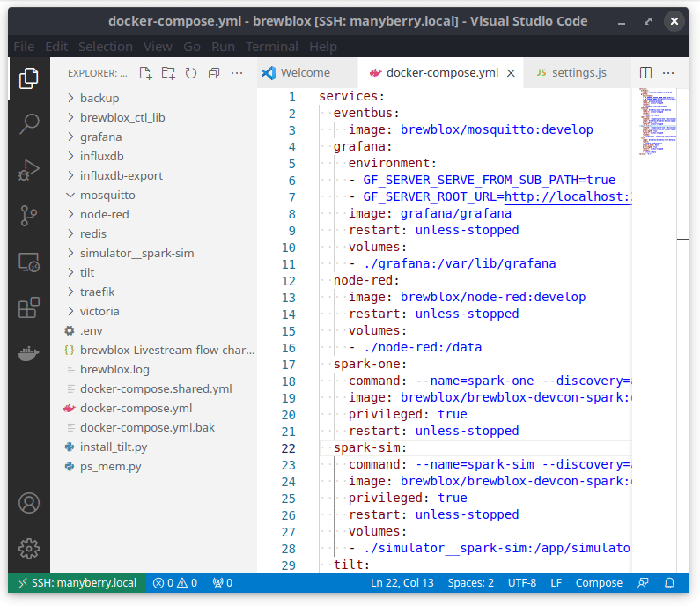Viewport: 700px width, 606px height.
Task: Click the SSH: manyberry.local remote indicator
Action: 77,583
